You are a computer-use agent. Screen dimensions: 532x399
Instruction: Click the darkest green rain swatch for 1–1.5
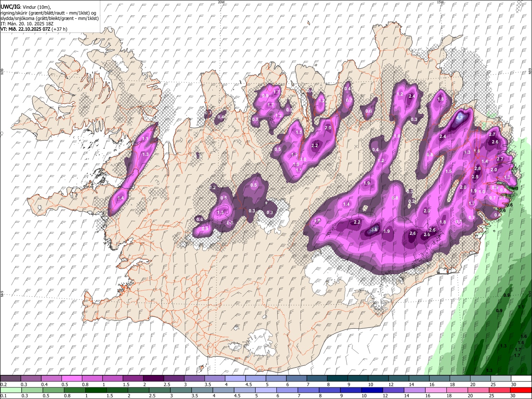[x=96, y=390]
